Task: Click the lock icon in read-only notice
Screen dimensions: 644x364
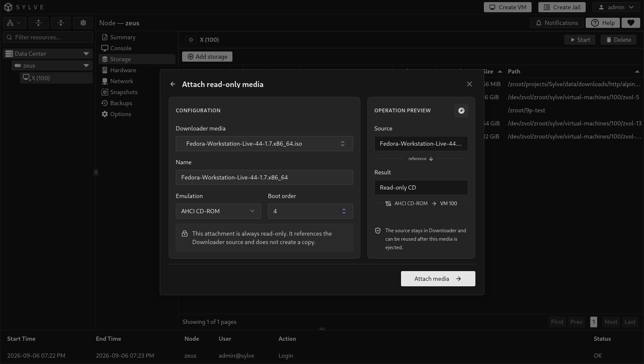Action: pos(185,234)
